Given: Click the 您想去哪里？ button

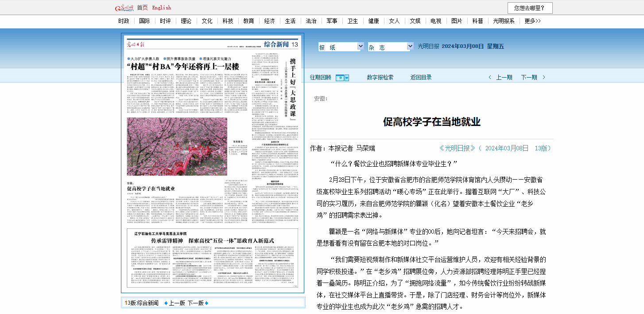Looking at the screenshot, I should pos(532,8).
